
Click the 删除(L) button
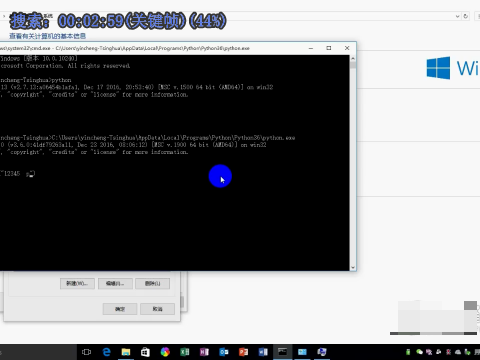153,283
